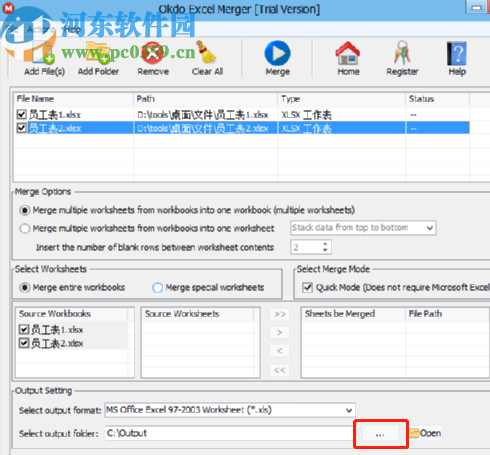The image size is (490, 455).
Task: Choose Merge entire workbooks radio button
Action: pos(25,287)
